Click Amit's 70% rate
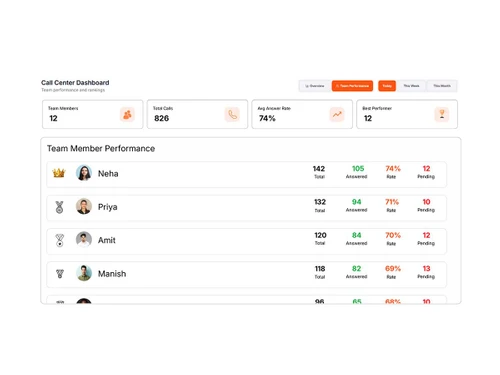Screen dimensions: 500x375 393,235
